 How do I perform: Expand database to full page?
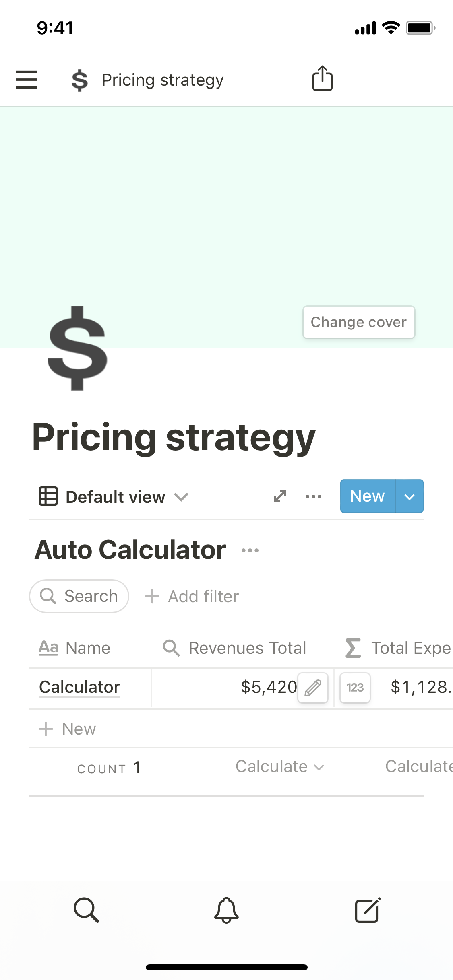click(x=280, y=496)
